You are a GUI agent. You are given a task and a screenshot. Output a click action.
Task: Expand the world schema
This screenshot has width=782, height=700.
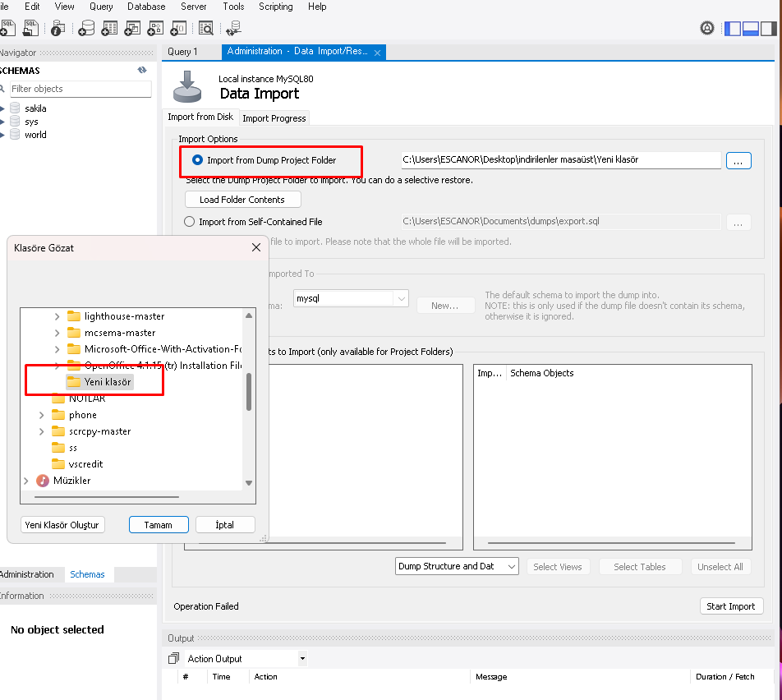click(2, 134)
